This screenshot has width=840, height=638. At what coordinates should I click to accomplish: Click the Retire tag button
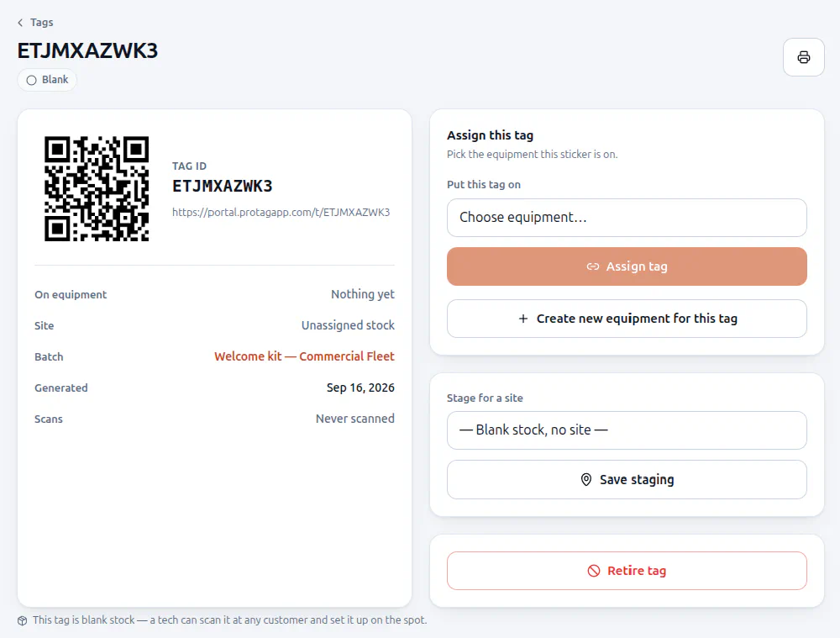pyautogui.click(x=627, y=571)
